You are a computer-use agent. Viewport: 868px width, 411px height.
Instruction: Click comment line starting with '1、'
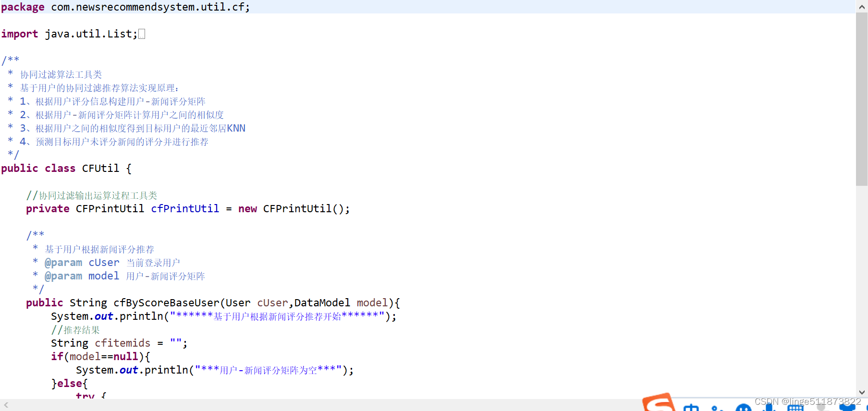(x=107, y=101)
